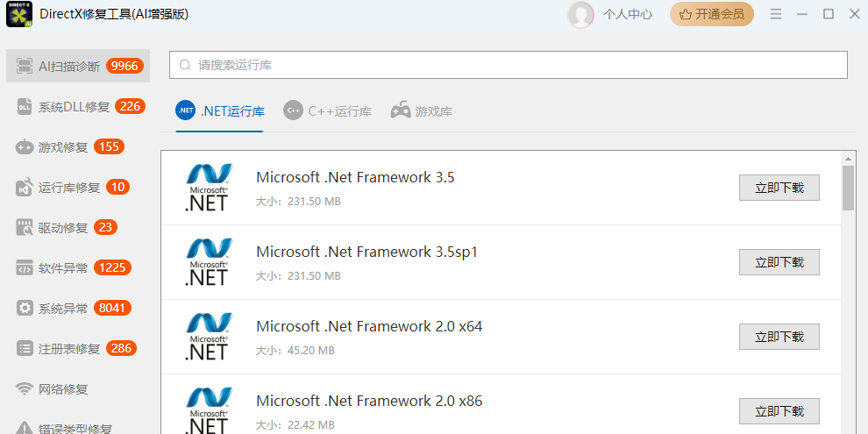Switch to the C++运行库 tab
This screenshot has width=868, height=434.
pyautogui.click(x=328, y=111)
